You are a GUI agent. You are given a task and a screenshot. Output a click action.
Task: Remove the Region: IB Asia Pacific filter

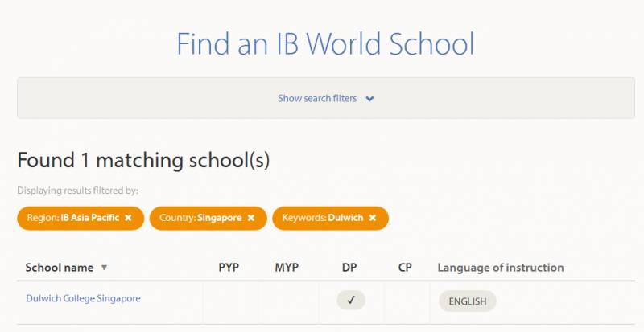(x=128, y=218)
